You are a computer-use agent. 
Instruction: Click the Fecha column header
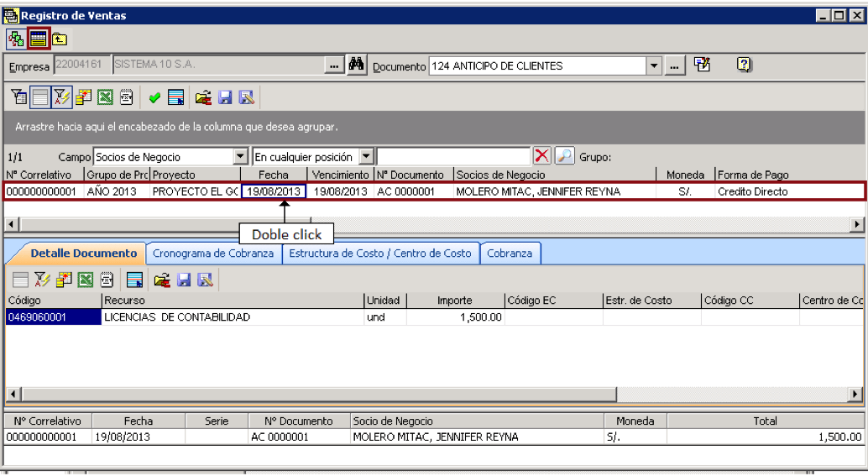(274, 175)
